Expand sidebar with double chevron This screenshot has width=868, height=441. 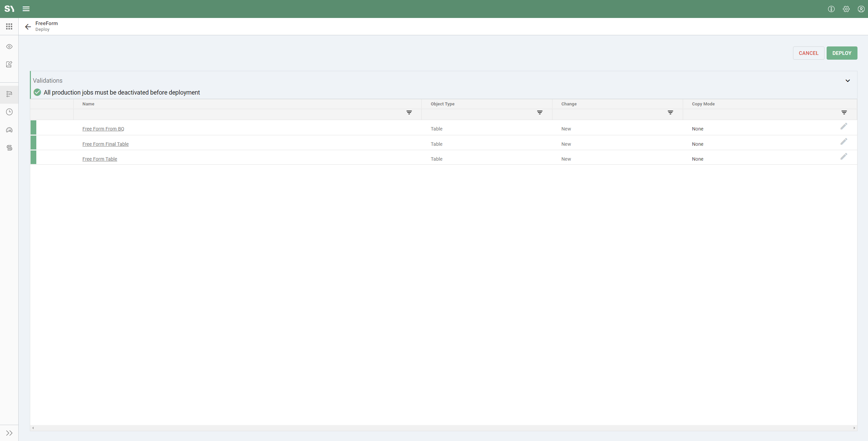[x=9, y=433]
